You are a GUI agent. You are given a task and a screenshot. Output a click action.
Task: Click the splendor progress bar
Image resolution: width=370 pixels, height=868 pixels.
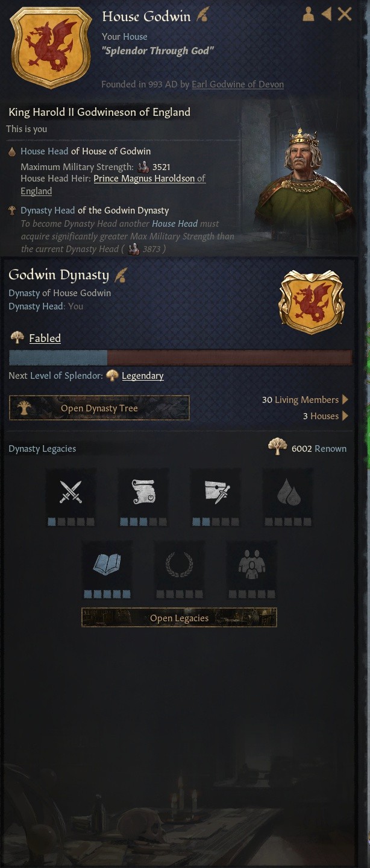[181, 358]
